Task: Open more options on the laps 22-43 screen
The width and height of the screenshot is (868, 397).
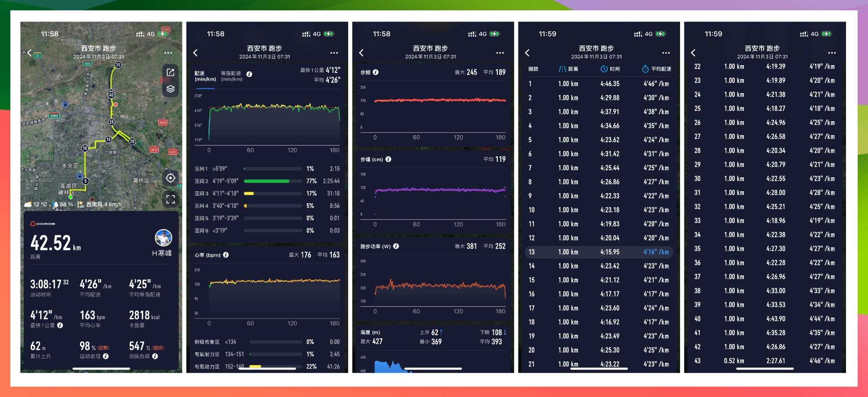Action: point(832,53)
